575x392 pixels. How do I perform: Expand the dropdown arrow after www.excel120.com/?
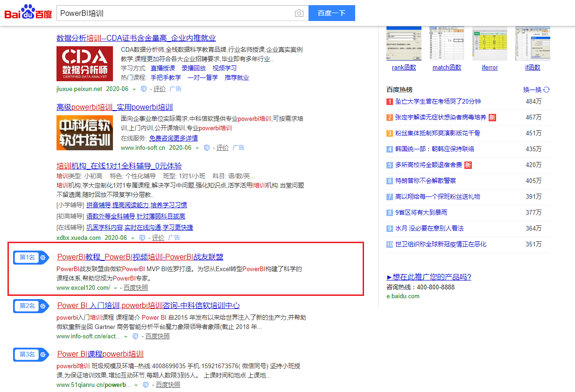pyautogui.click(x=115, y=288)
